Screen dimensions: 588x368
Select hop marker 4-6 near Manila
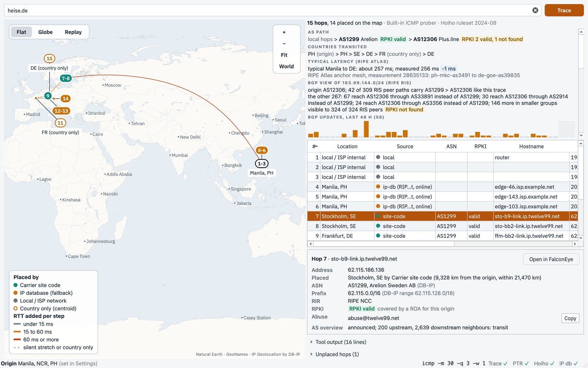[x=261, y=150]
